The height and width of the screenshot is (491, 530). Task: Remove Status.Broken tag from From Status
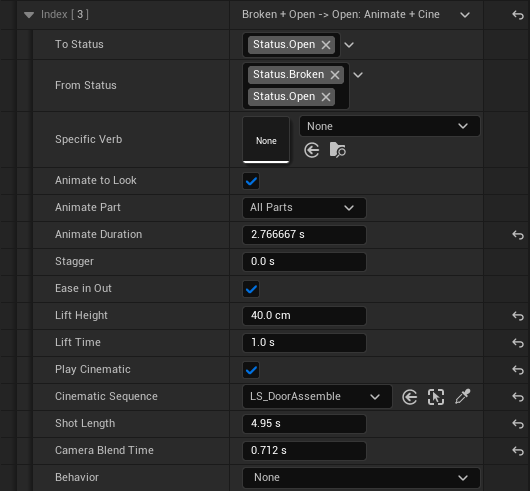click(335, 75)
